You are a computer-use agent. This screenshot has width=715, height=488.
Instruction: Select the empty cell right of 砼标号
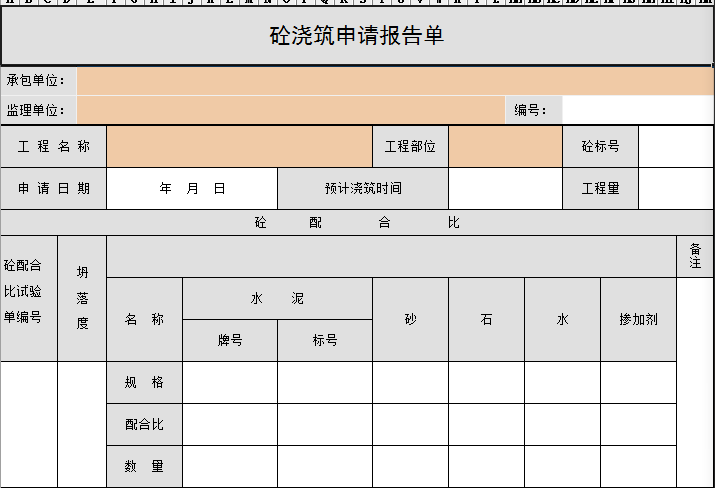(676, 147)
